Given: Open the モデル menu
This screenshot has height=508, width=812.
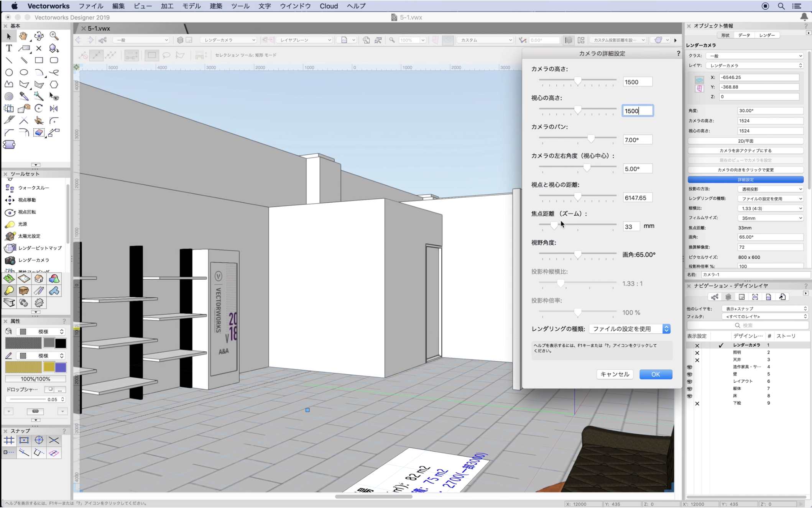Looking at the screenshot, I should (x=191, y=6).
